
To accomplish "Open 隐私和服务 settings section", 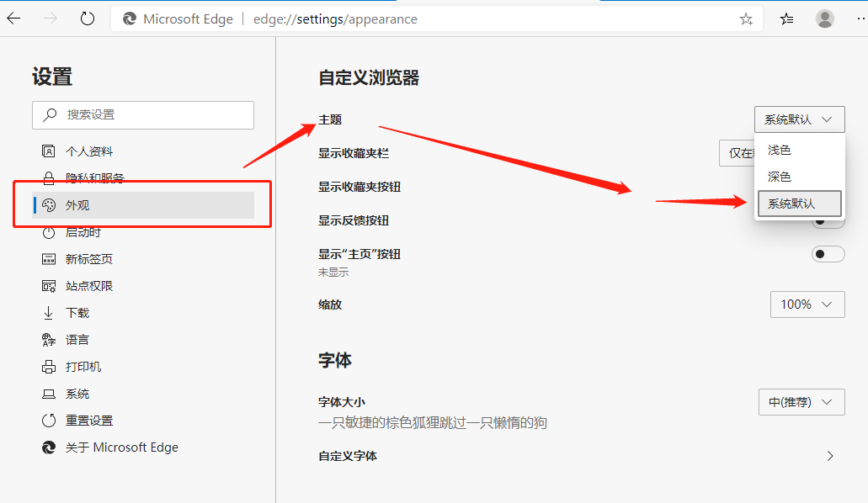I will [x=143, y=178].
